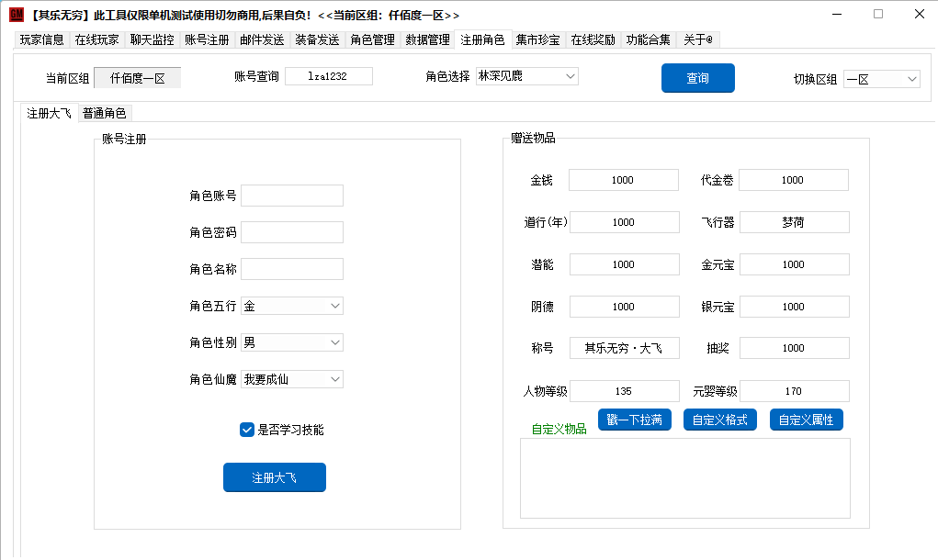Click the 自定义物品 text area
This screenshot has width=938, height=560.
coord(684,477)
